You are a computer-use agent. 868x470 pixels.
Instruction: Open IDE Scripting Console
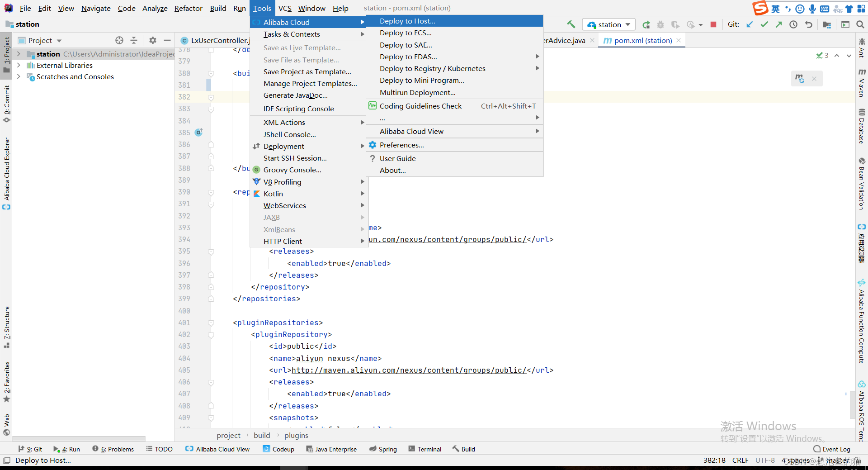[308, 109]
